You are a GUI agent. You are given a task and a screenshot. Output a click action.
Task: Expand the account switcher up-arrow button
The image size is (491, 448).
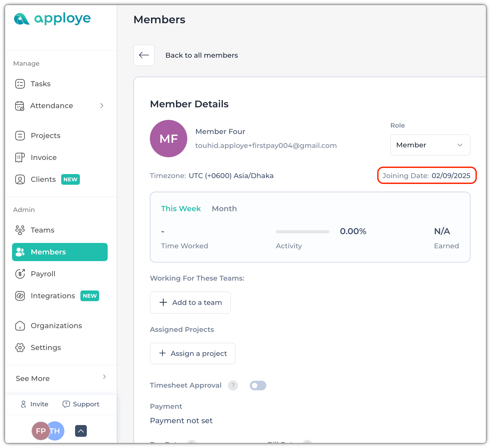(81, 431)
